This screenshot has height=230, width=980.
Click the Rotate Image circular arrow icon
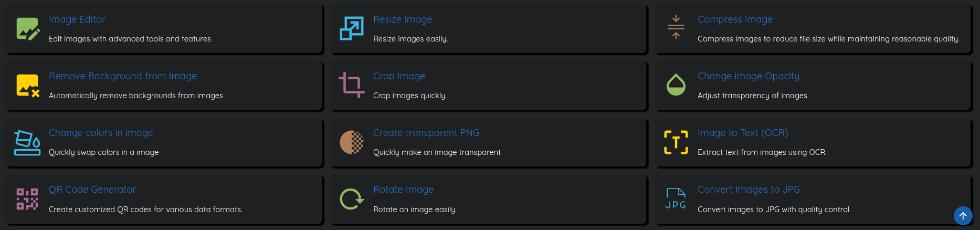pos(352,199)
